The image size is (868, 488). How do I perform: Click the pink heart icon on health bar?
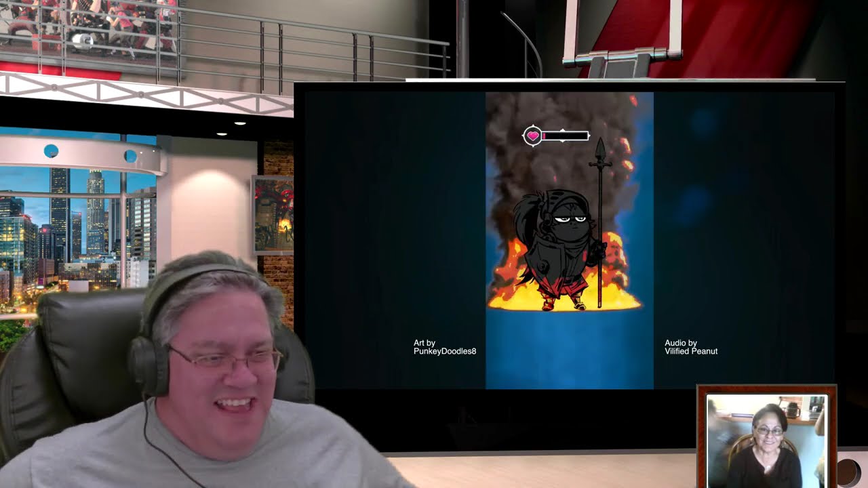(533, 136)
